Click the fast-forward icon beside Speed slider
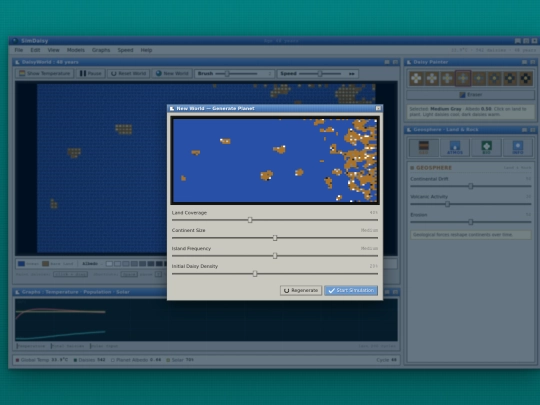Image resolution: width=540 pixels, height=405 pixels. point(352,74)
